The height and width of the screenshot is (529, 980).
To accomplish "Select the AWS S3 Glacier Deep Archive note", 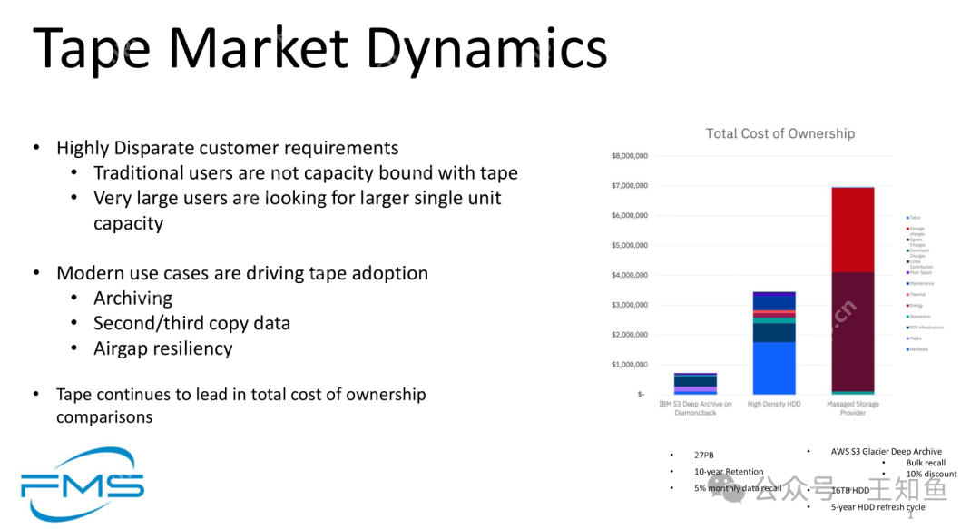I will point(886,451).
